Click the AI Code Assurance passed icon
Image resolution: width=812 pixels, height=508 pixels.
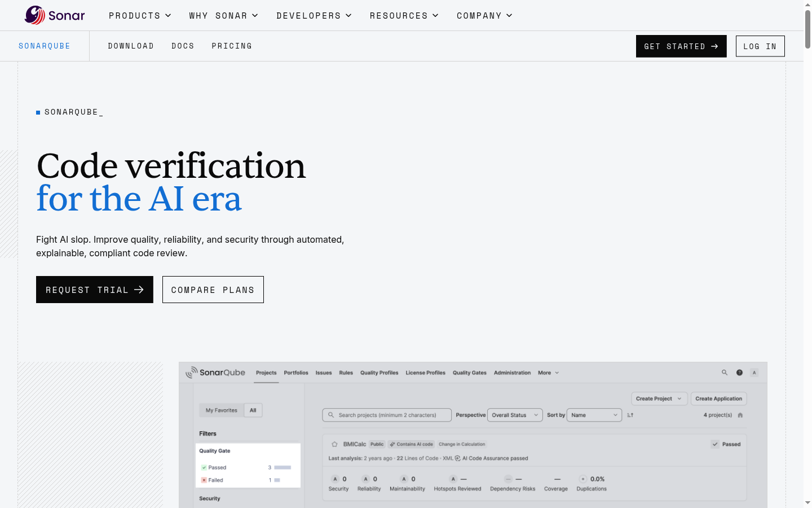pyautogui.click(x=458, y=458)
